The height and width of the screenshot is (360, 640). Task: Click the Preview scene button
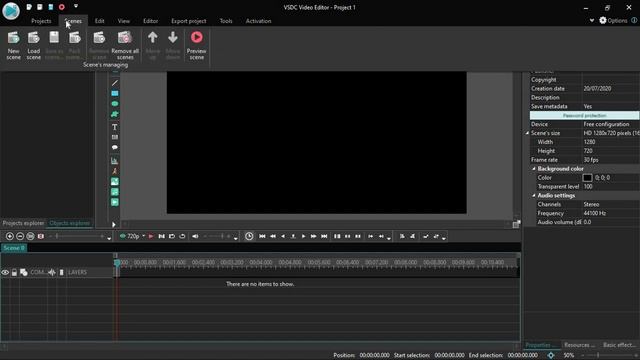point(196,45)
